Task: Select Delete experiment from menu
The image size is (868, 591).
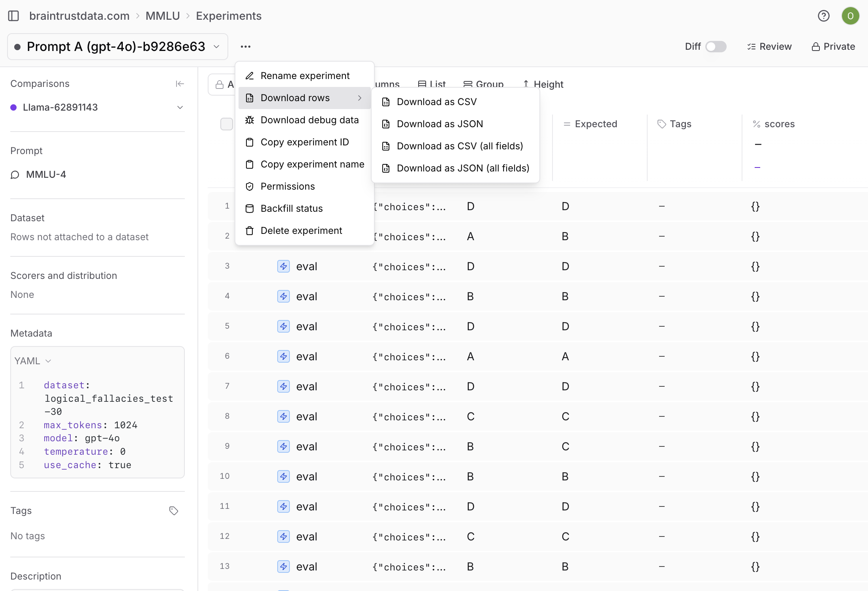Action: click(301, 231)
